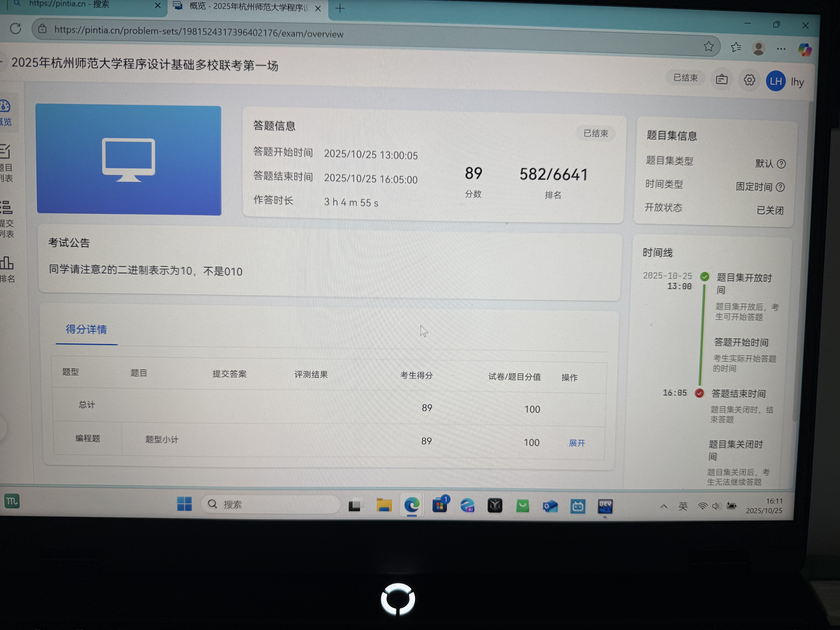Open the 题目列表 sidebar item
This screenshot has width=840, height=630.
6,163
